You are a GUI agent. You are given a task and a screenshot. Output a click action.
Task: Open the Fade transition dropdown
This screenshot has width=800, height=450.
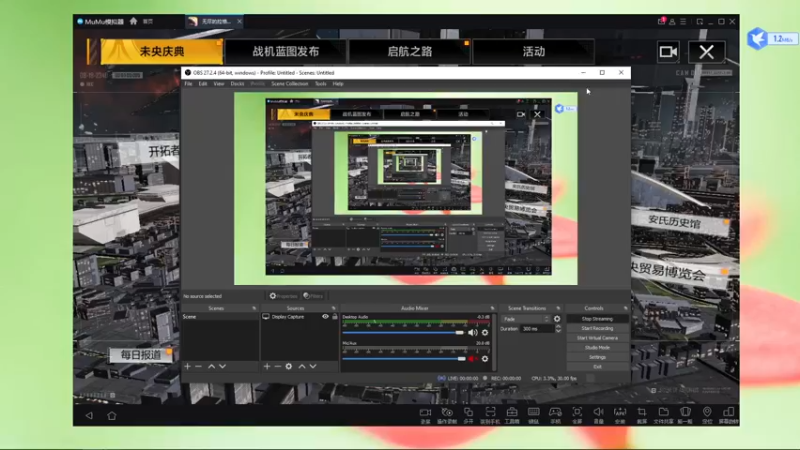[x=526, y=319]
